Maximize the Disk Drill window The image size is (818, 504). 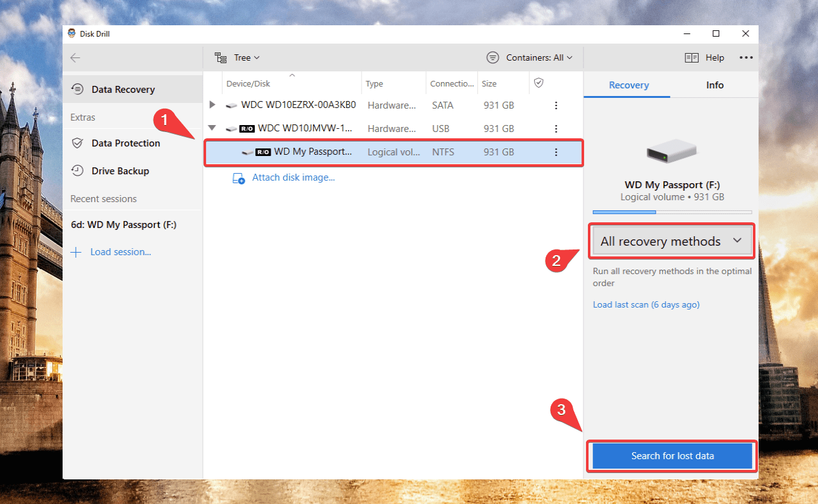point(716,33)
